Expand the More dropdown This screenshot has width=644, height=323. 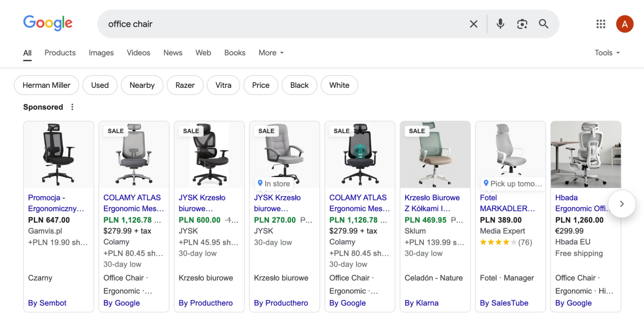[x=271, y=53]
